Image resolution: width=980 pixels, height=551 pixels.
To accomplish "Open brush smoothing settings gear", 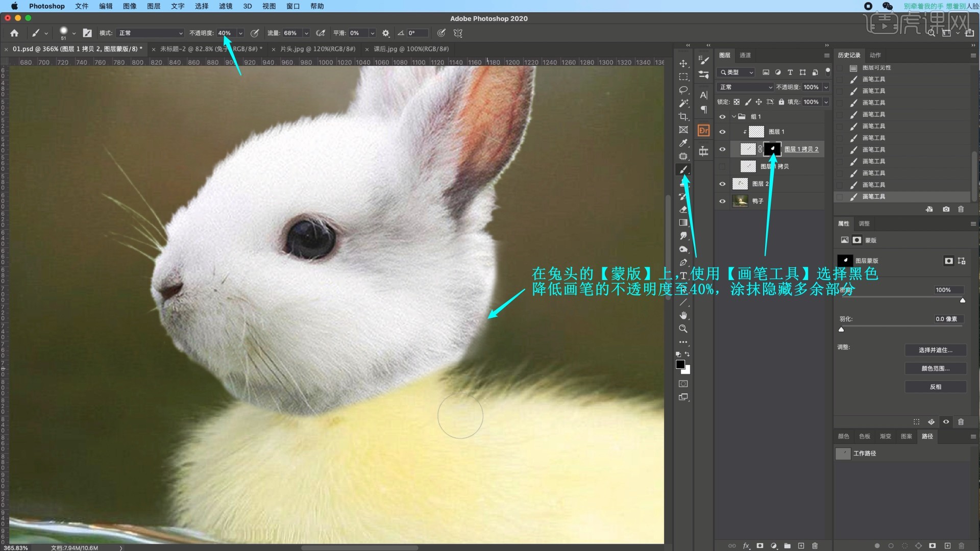I will click(x=386, y=33).
